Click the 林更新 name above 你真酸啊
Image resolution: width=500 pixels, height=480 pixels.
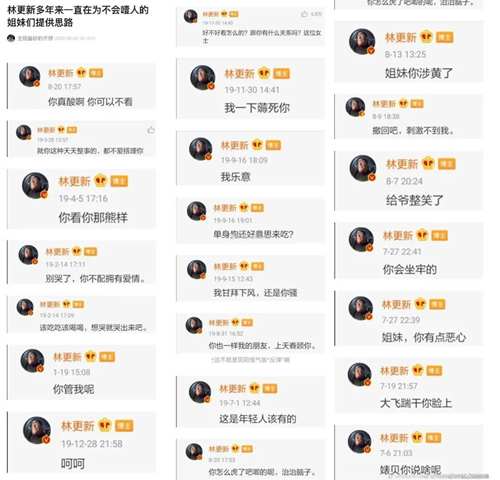[60, 73]
